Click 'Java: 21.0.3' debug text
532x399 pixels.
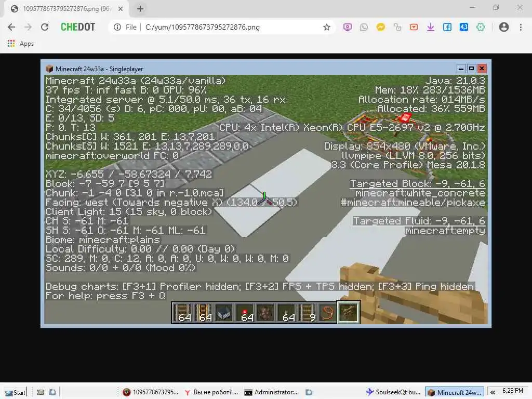coord(455,81)
